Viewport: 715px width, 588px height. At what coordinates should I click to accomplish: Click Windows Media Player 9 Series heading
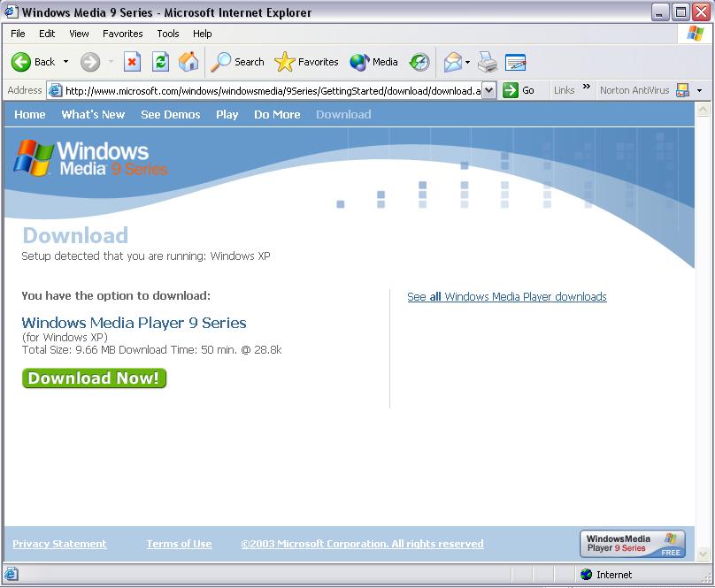tap(135, 323)
